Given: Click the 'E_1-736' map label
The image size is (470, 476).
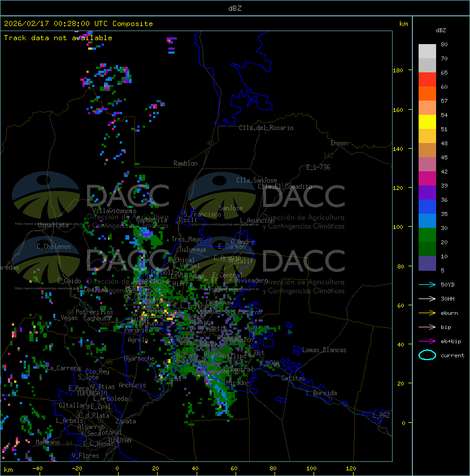Looking at the screenshot, I should point(318,167).
